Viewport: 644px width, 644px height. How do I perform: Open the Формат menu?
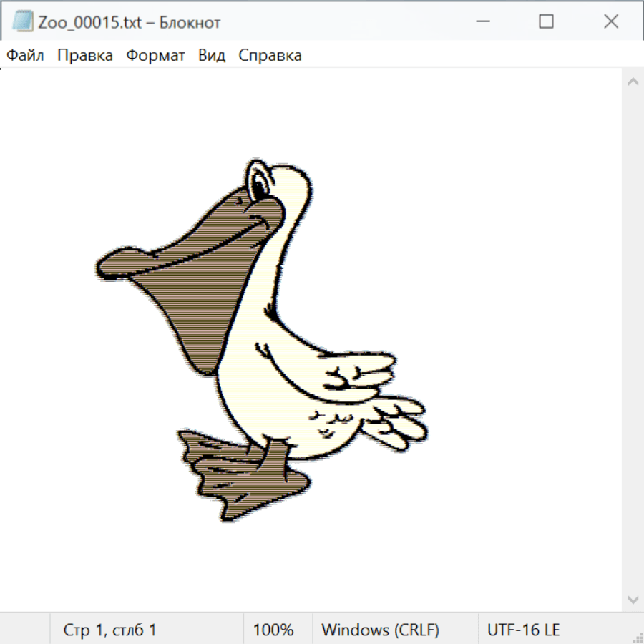[x=155, y=56]
